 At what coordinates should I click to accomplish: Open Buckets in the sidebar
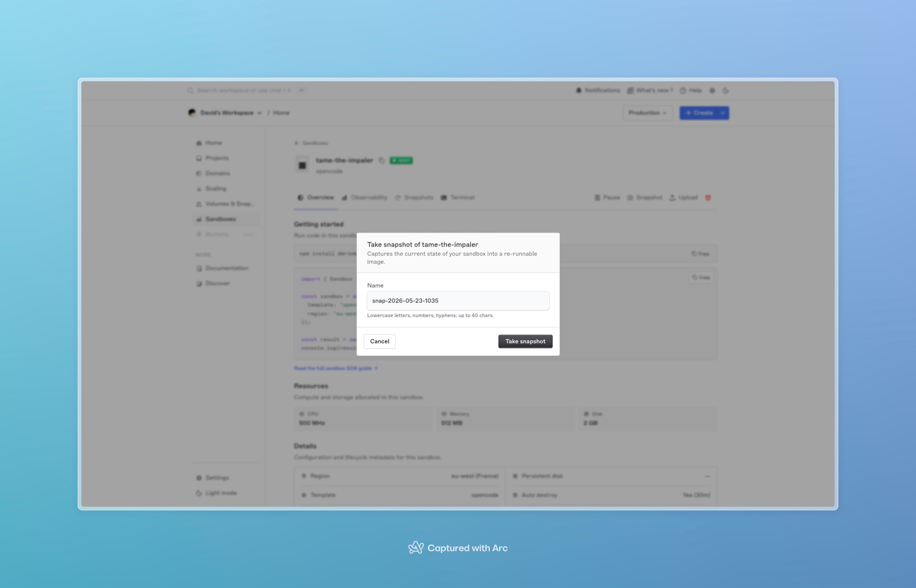click(226, 234)
